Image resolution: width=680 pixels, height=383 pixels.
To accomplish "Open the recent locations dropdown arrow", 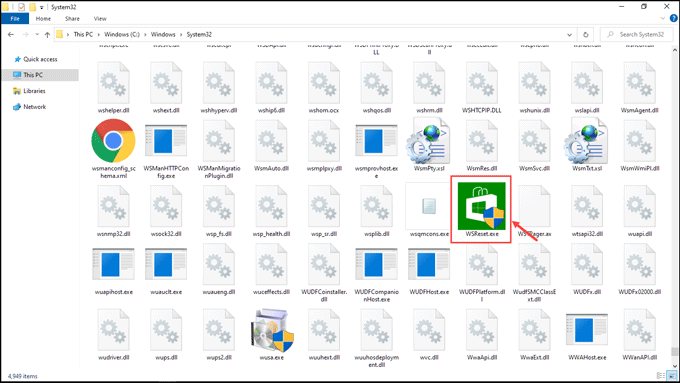I will [x=37, y=35].
